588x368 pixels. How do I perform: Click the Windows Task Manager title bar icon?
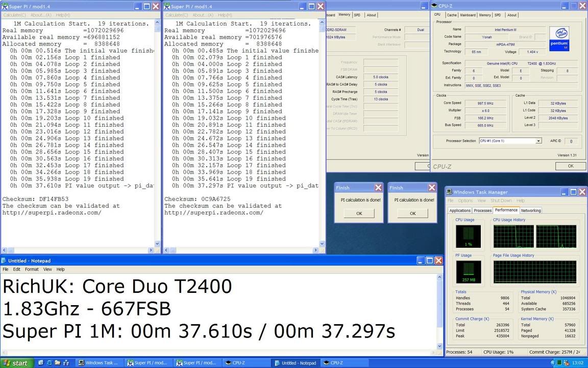[449, 192]
